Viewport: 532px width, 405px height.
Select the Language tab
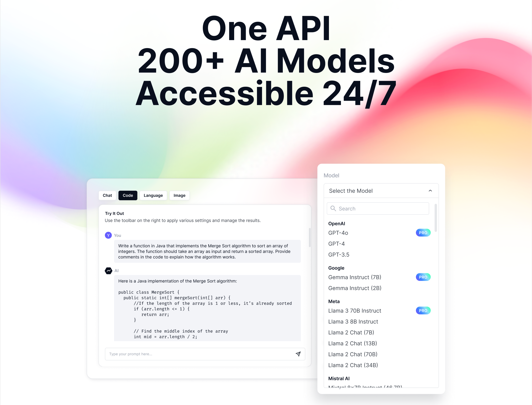[x=154, y=195]
